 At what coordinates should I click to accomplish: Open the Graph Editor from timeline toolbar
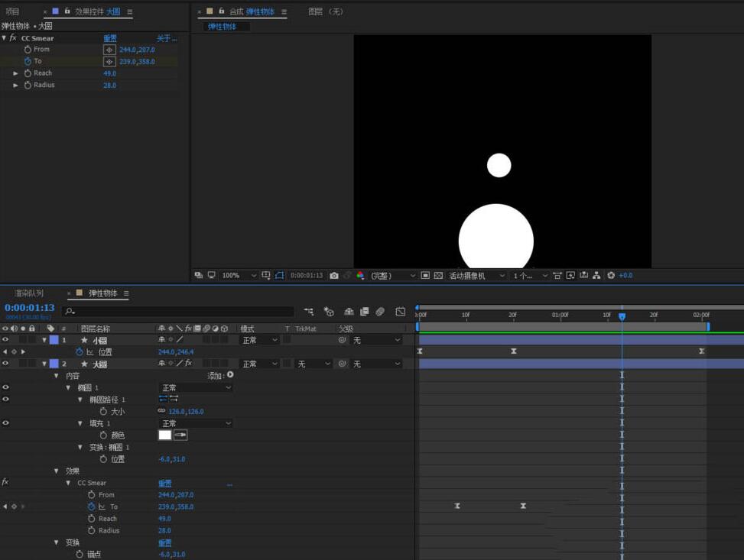(400, 312)
